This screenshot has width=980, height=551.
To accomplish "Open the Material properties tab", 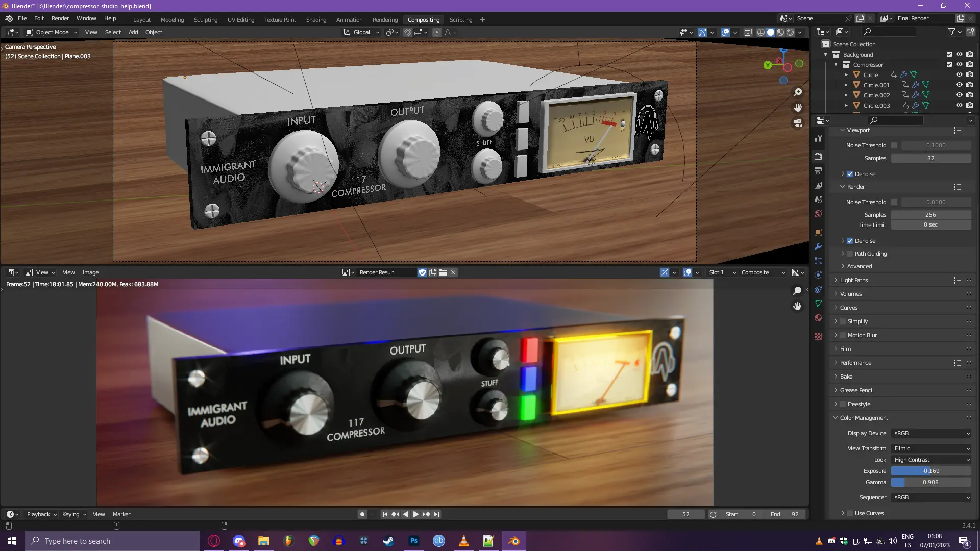I will [x=818, y=318].
